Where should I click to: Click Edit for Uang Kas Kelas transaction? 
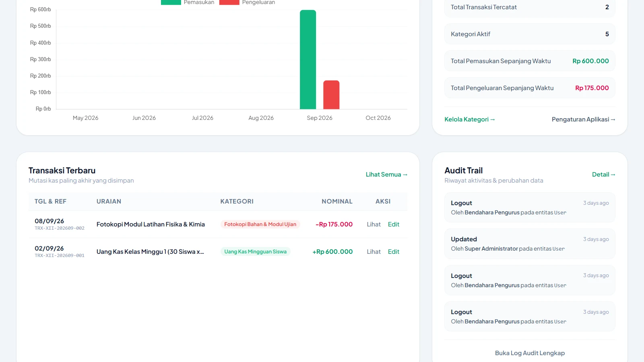394,252
